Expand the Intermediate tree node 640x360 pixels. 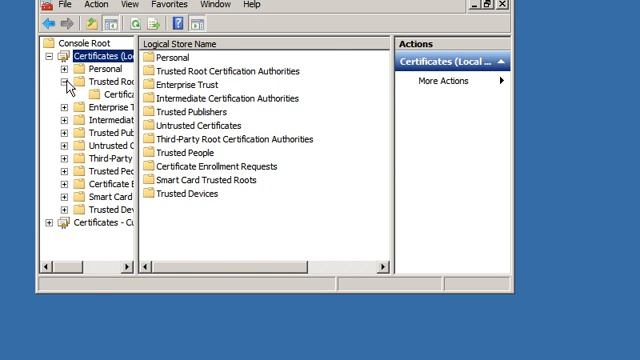pyautogui.click(x=64, y=120)
